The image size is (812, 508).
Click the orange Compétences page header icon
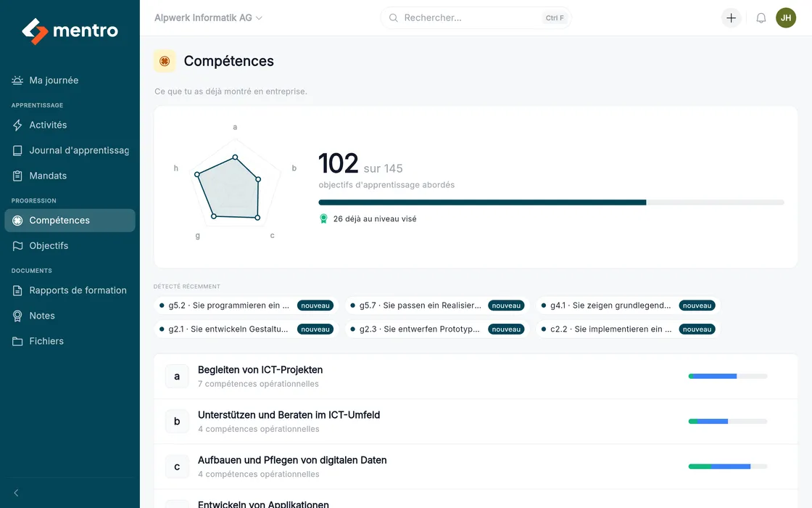[165, 61]
